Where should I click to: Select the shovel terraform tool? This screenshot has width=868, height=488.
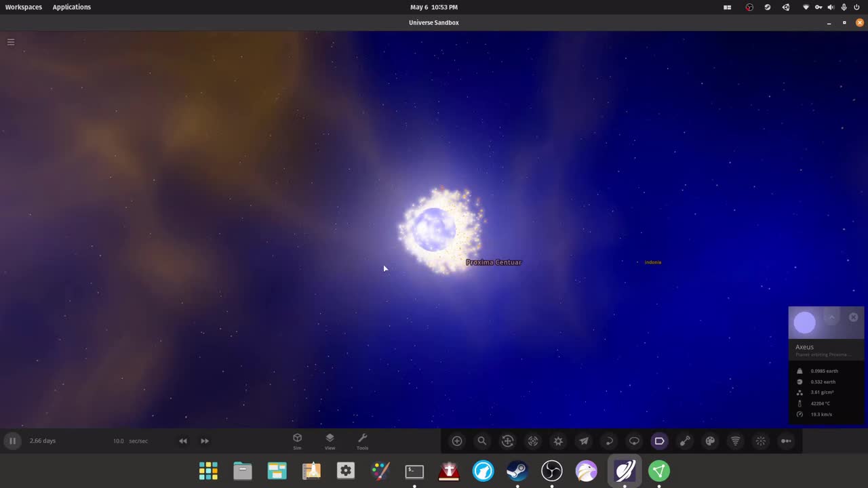click(685, 441)
